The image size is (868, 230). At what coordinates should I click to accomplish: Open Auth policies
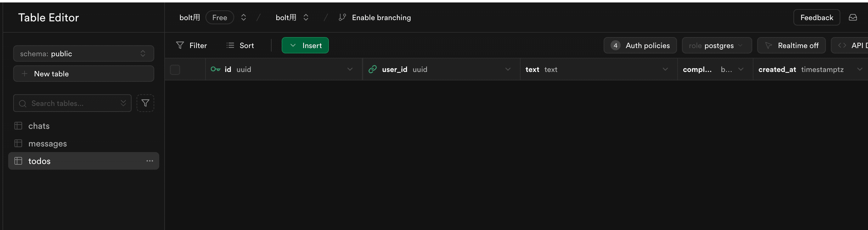pyautogui.click(x=640, y=45)
